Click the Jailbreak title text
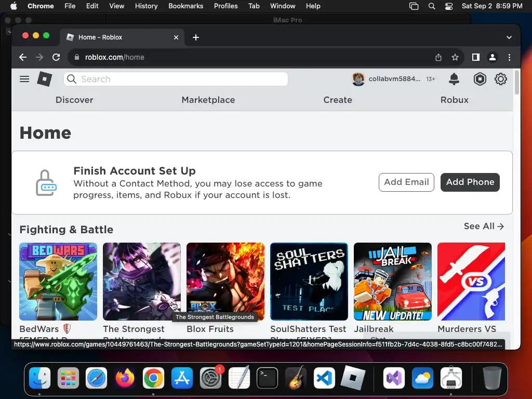 (374, 329)
